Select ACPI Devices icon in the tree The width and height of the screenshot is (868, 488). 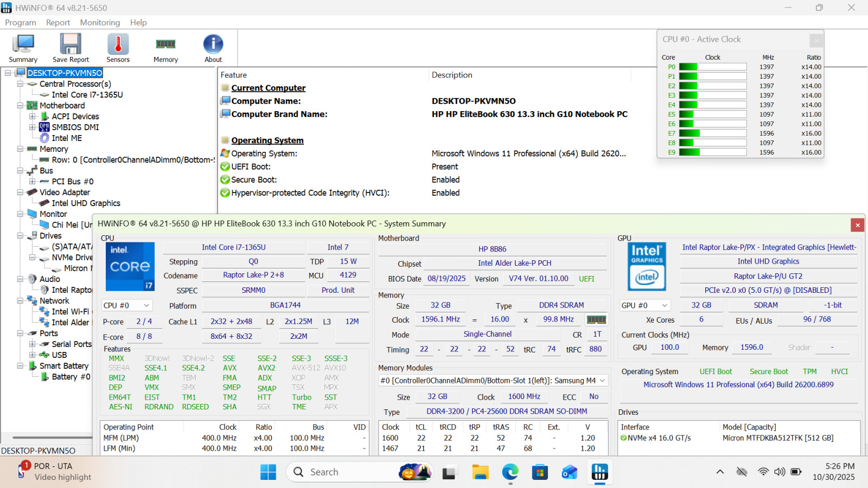(45, 117)
